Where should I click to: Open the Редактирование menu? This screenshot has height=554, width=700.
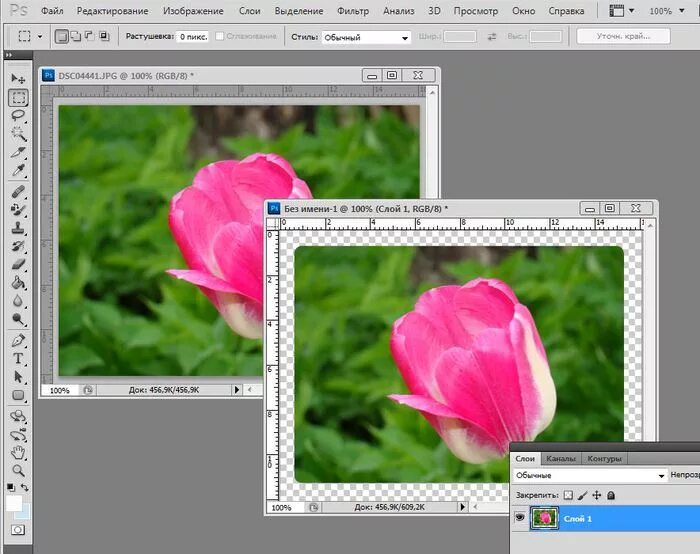click(112, 11)
